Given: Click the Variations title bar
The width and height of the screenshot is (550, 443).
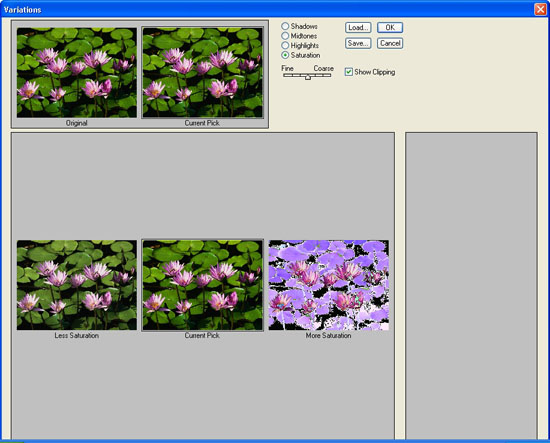Looking at the screenshot, I should coord(267,9).
